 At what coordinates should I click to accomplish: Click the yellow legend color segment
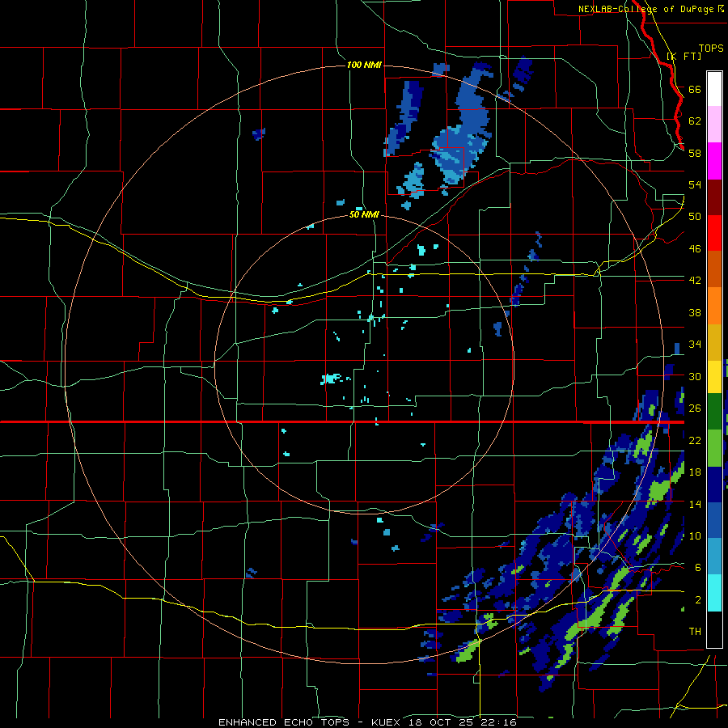[x=714, y=377]
